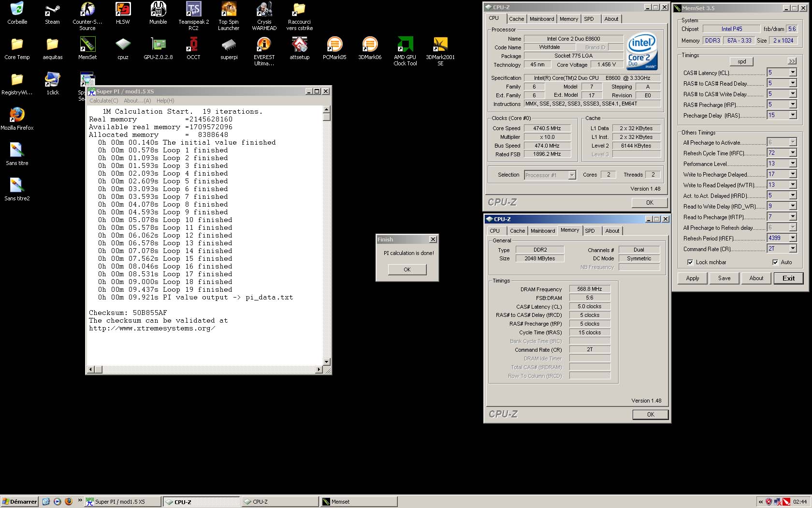Launch superpi desktop icon
The width and height of the screenshot is (812, 508).
coord(229,48)
